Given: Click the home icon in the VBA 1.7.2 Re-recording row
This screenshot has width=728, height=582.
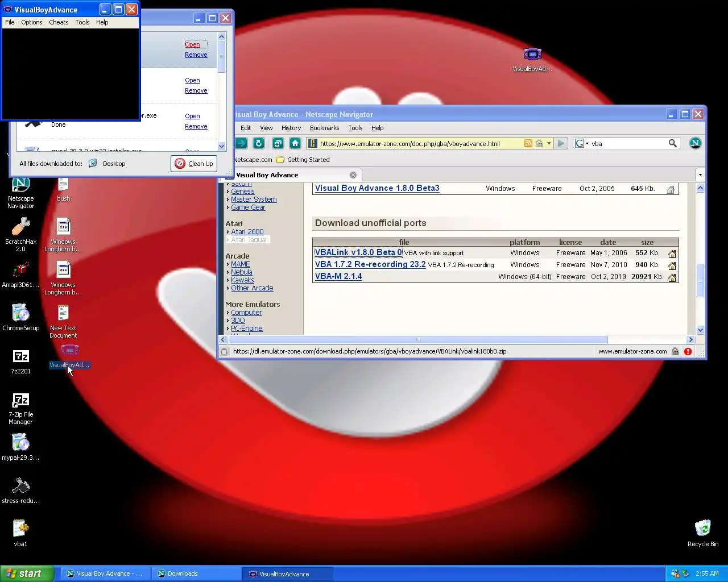Looking at the screenshot, I should point(672,265).
